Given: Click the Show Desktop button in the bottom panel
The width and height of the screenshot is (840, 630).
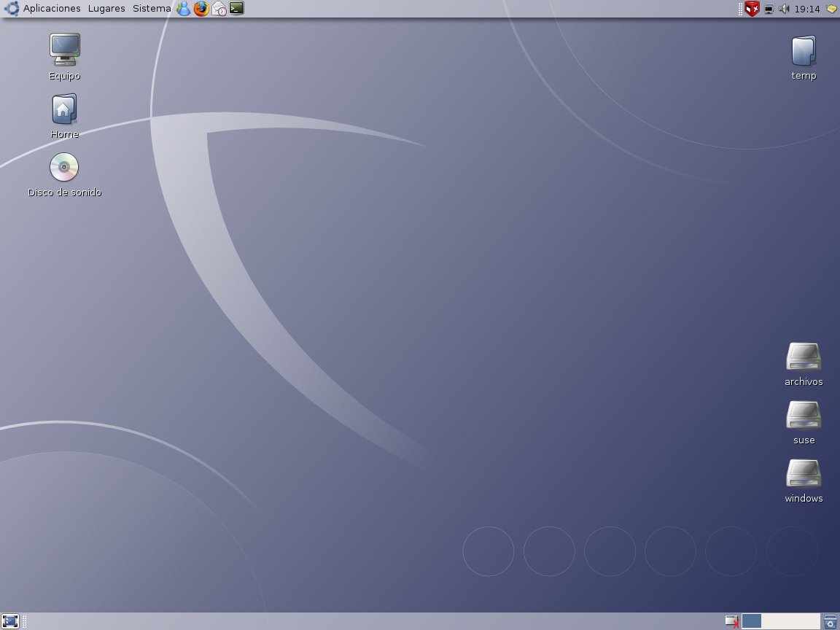Looking at the screenshot, I should tap(10, 621).
